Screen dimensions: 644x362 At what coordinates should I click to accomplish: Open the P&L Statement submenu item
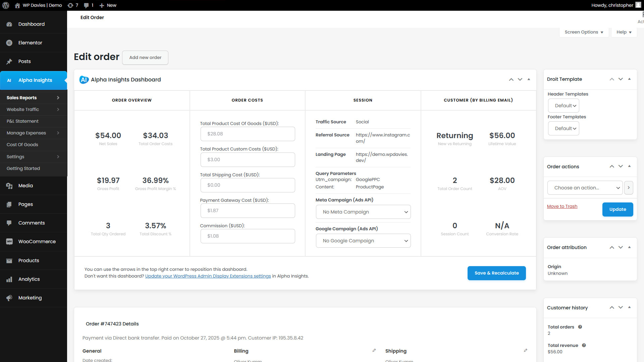[22, 121]
